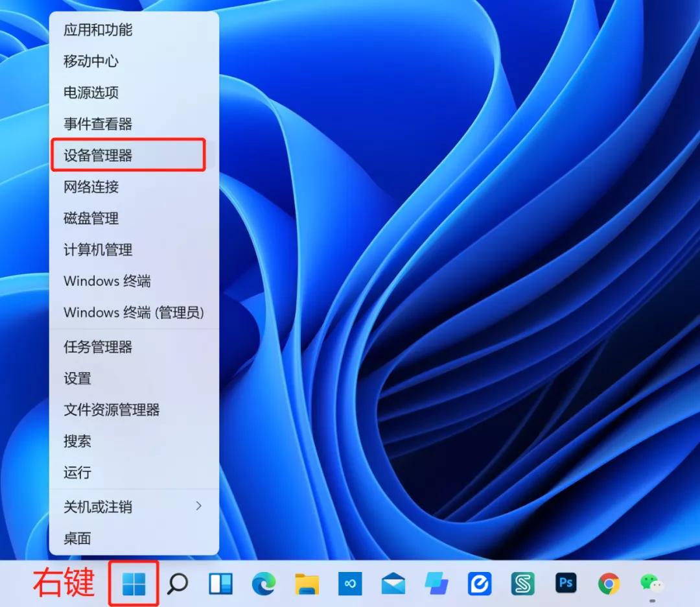Open the Mail app icon

tap(392, 584)
